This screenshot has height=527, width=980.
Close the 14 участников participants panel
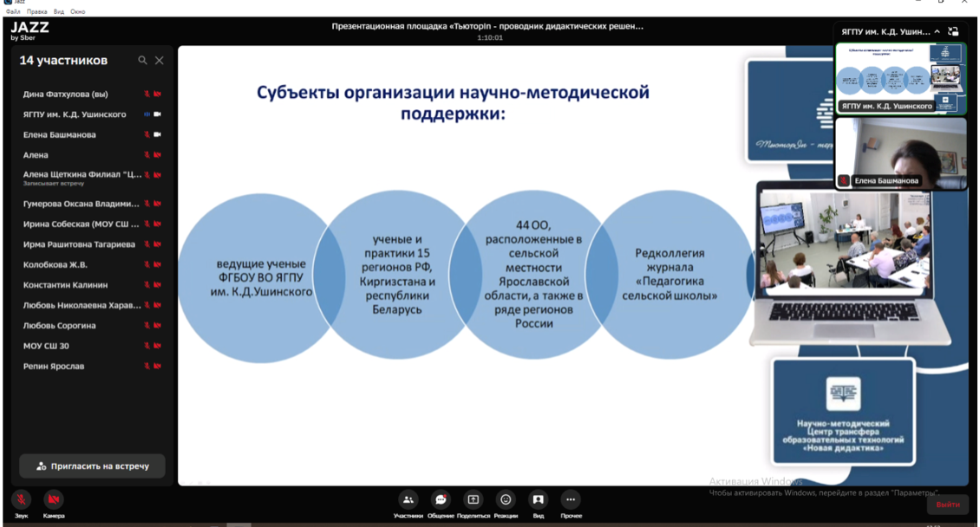[x=160, y=61]
